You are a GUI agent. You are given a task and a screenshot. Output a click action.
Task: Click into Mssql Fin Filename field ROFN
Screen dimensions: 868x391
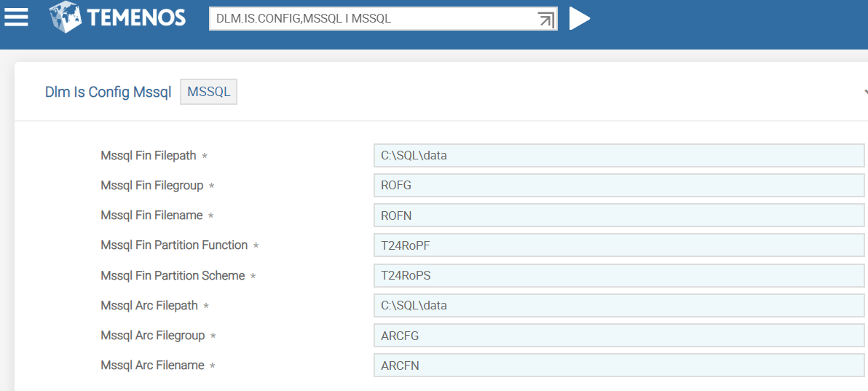pyautogui.click(x=618, y=216)
